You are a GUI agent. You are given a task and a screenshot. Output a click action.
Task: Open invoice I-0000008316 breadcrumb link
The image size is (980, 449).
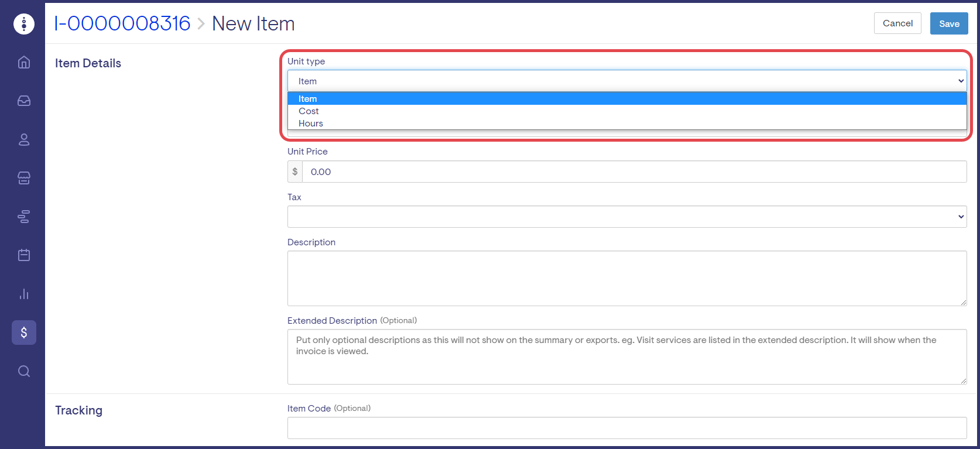122,23
